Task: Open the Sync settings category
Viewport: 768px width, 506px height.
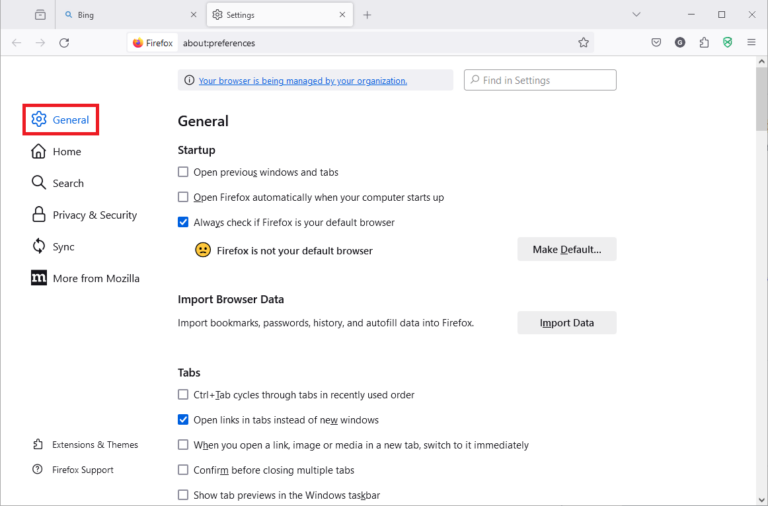Action: click(53, 246)
